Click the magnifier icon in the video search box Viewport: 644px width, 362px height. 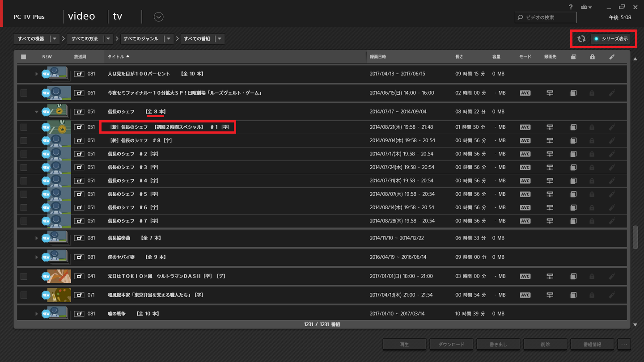coord(520,17)
